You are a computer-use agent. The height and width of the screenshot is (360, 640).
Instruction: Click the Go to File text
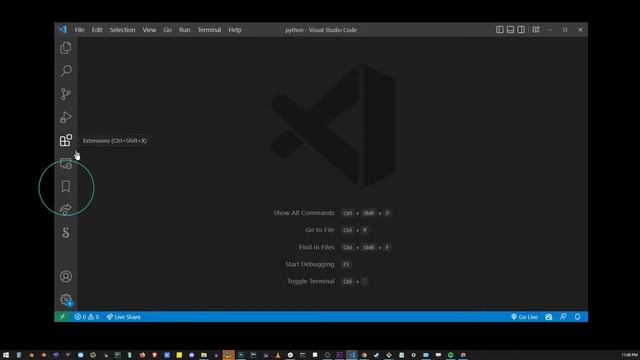[x=320, y=230]
